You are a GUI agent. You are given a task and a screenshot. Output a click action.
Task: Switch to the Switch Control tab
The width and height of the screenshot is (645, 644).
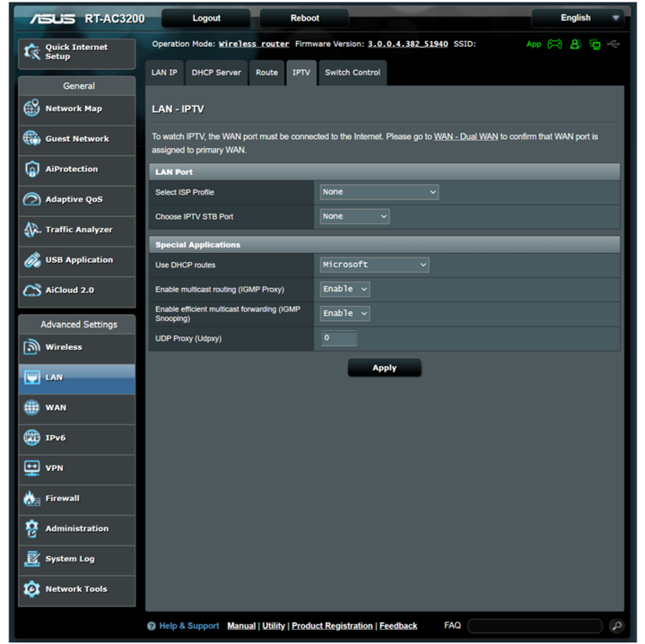point(353,73)
